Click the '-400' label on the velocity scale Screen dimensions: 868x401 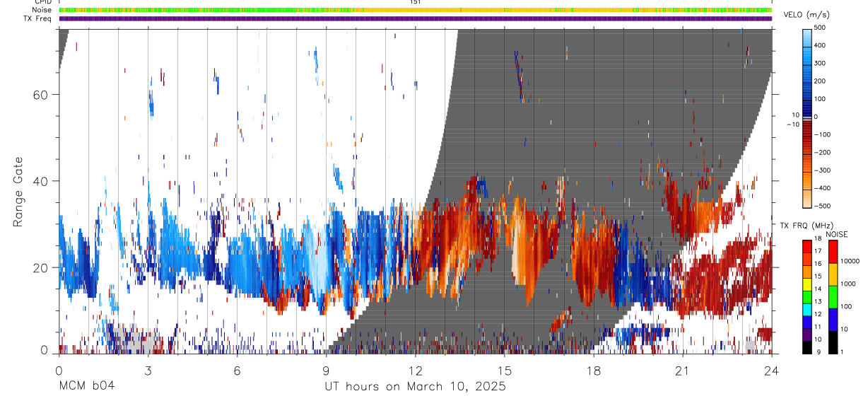point(822,188)
